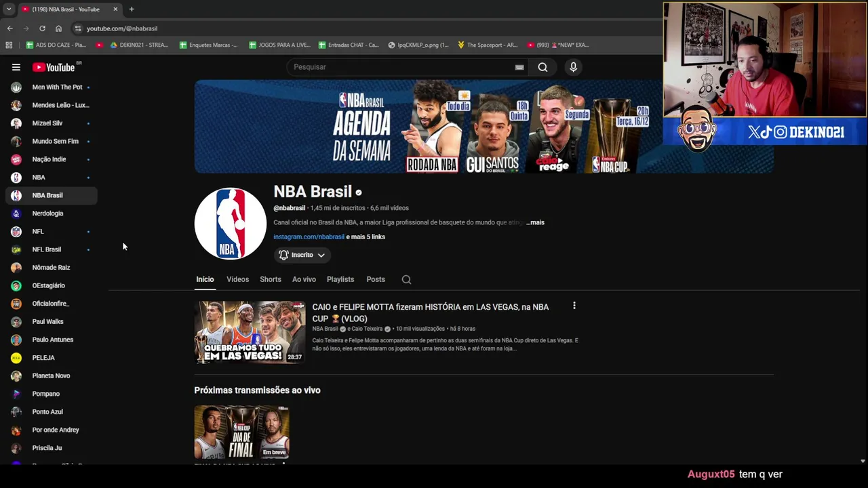Open the PELEJA channel icon
The width and height of the screenshot is (868, 488).
coord(16,358)
